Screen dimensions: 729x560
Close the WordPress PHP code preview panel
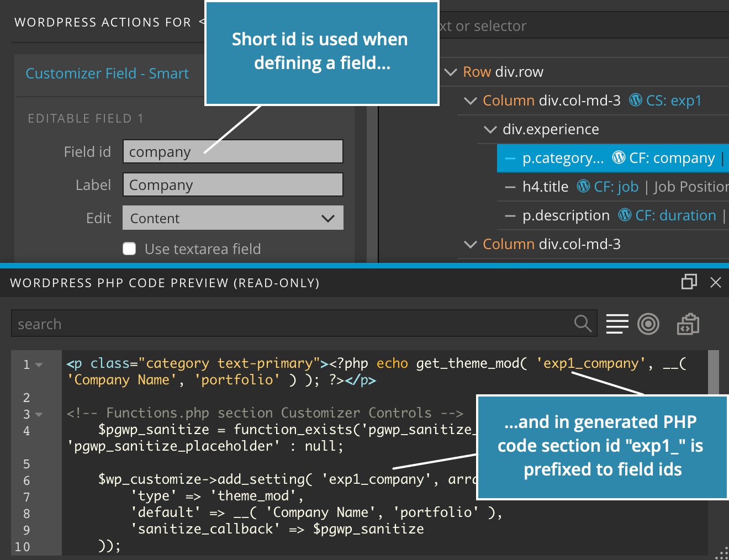[x=716, y=282]
